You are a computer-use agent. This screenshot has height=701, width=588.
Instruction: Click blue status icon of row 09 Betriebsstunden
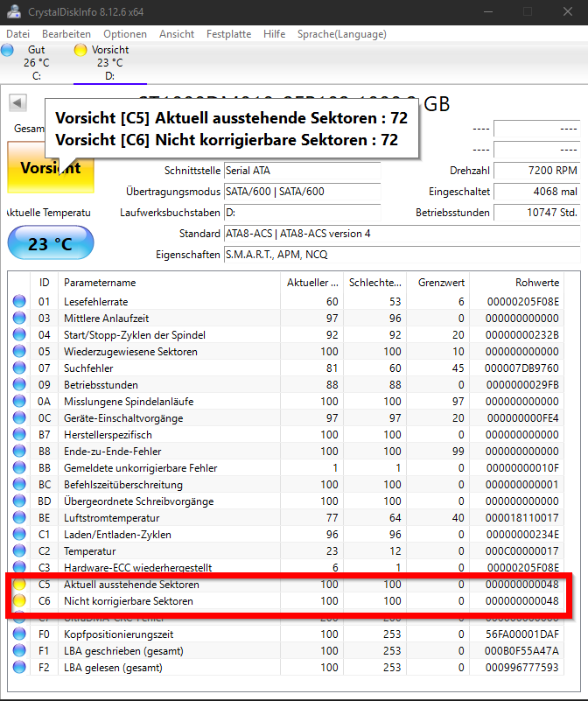[x=19, y=384]
